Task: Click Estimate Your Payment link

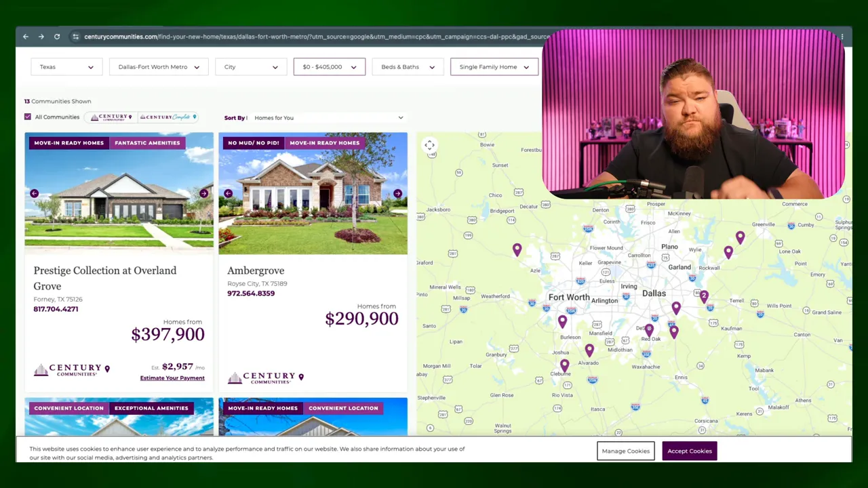Action: [172, 378]
